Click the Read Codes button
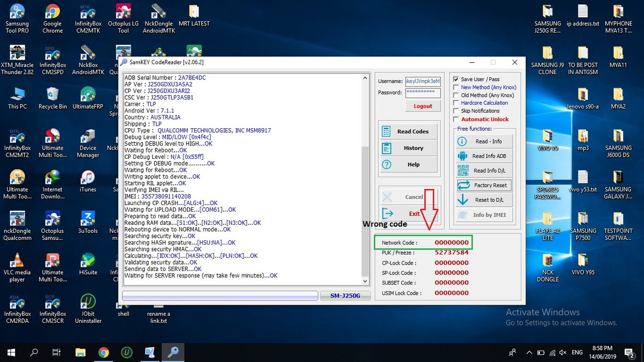 point(409,132)
